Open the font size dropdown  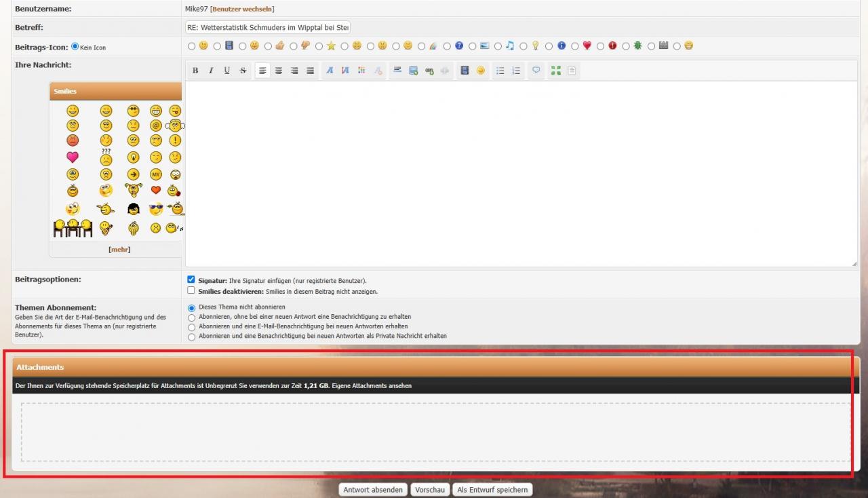click(x=345, y=71)
